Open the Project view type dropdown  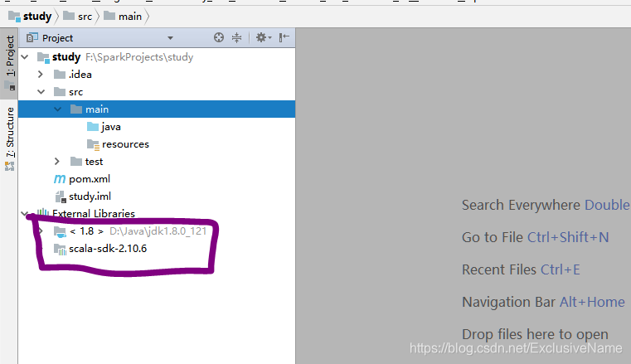pos(170,38)
